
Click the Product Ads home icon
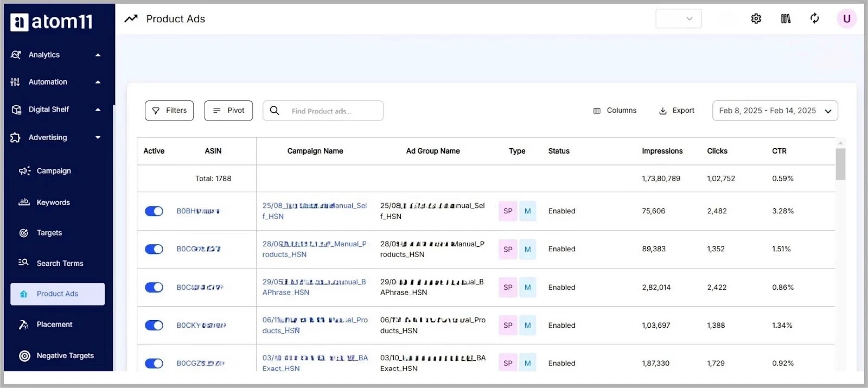pyautogui.click(x=24, y=294)
